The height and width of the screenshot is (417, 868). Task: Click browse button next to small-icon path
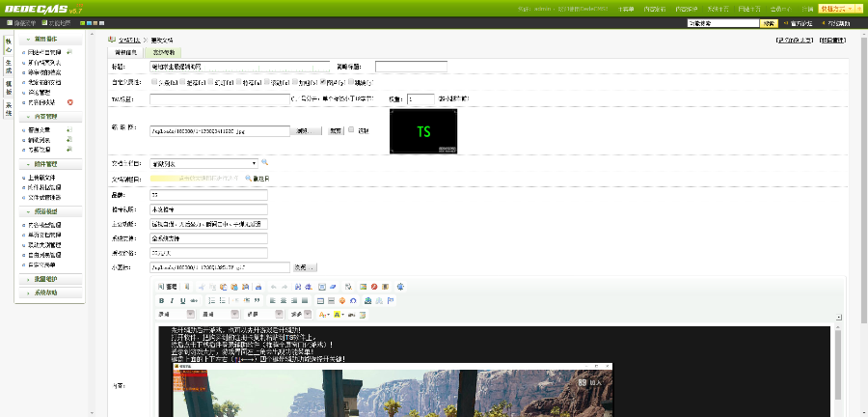(x=305, y=267)
